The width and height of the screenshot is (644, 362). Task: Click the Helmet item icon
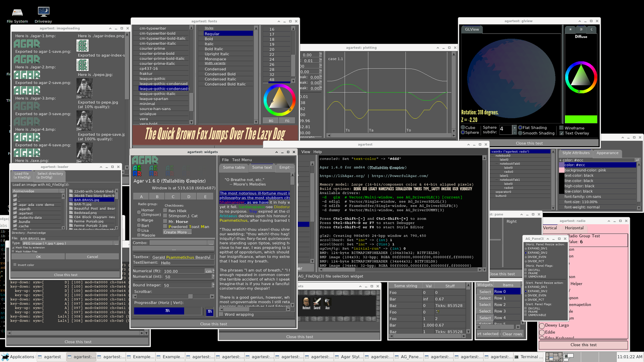click(306, 302)
